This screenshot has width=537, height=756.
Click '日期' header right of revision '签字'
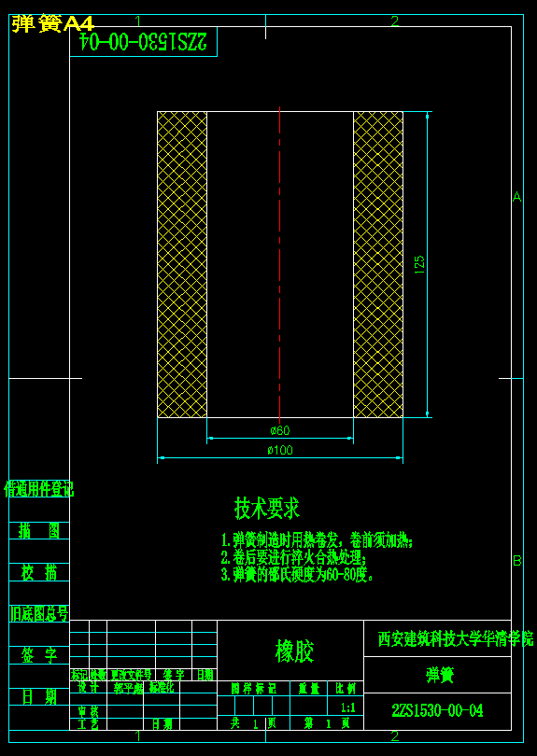point(205,675)
